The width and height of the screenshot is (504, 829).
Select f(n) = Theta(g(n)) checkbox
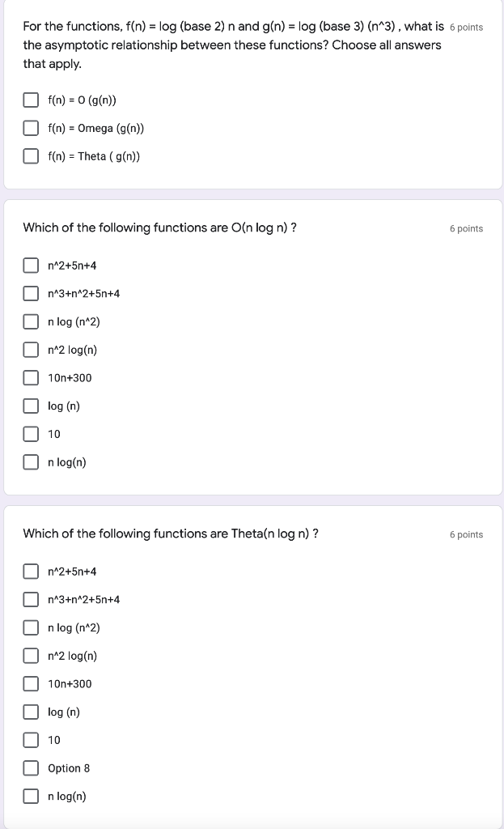pos(31,155)
